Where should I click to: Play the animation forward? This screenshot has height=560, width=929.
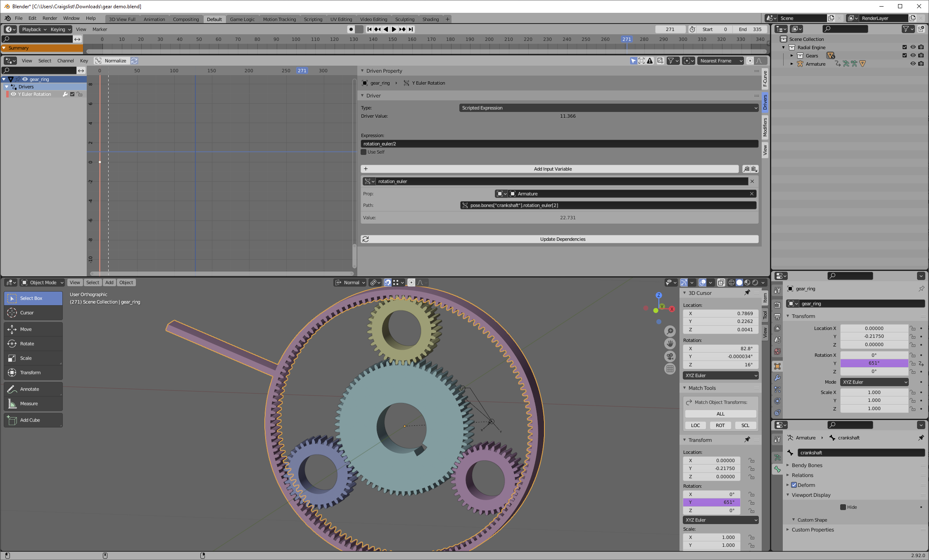(x=394, y=29)
